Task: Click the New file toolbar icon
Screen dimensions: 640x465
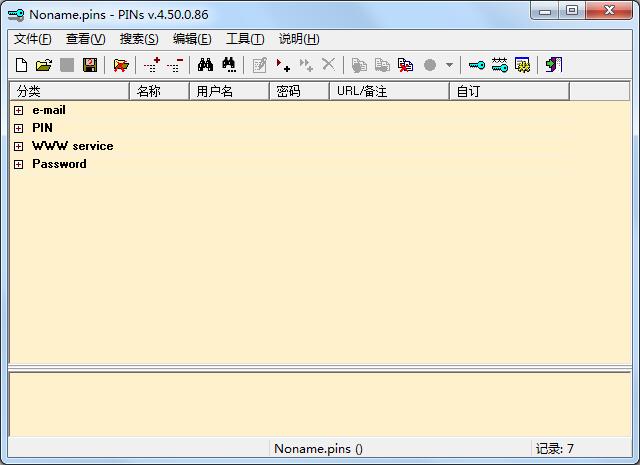Action: [22, 65]
